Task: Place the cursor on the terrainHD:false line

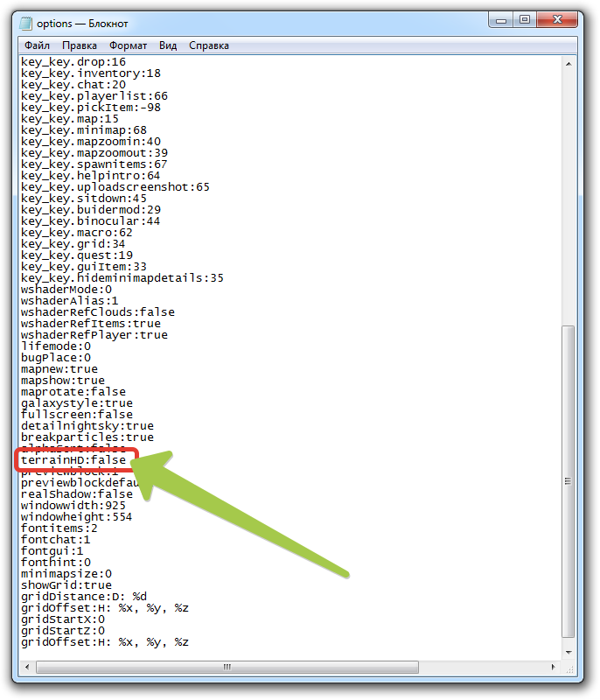Action: coord(73,460)
